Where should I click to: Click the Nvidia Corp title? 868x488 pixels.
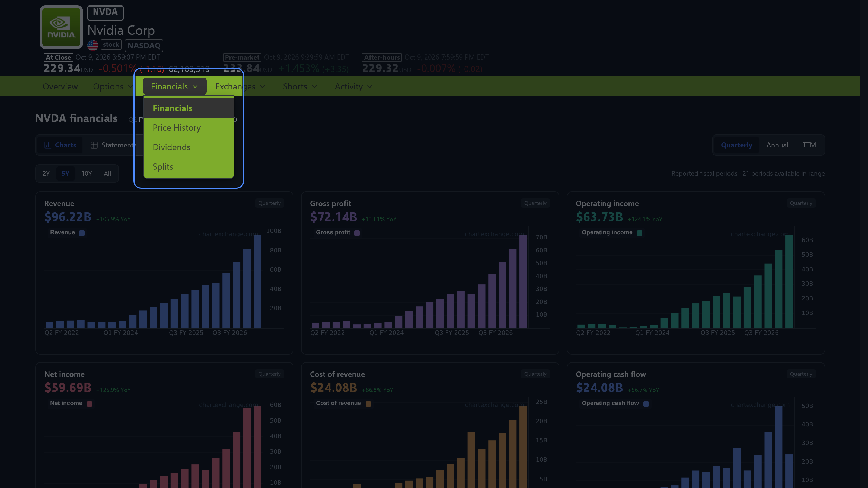coord(121,30)
